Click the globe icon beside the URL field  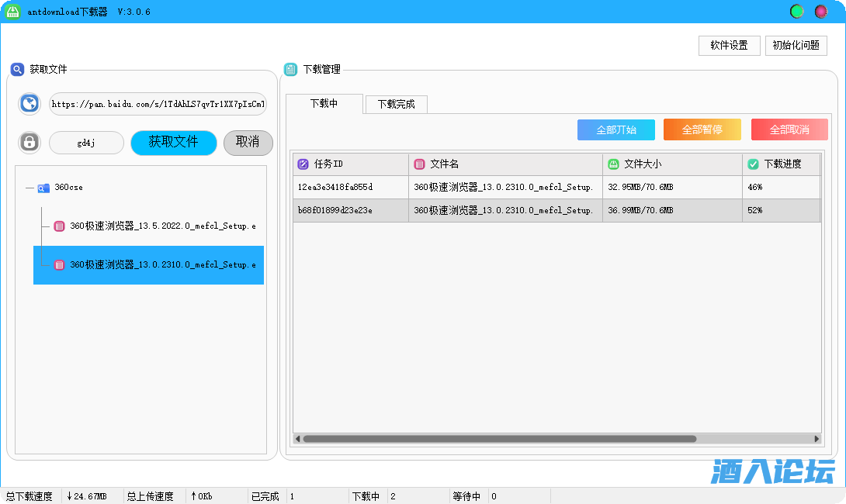click(x=29, y=104)
